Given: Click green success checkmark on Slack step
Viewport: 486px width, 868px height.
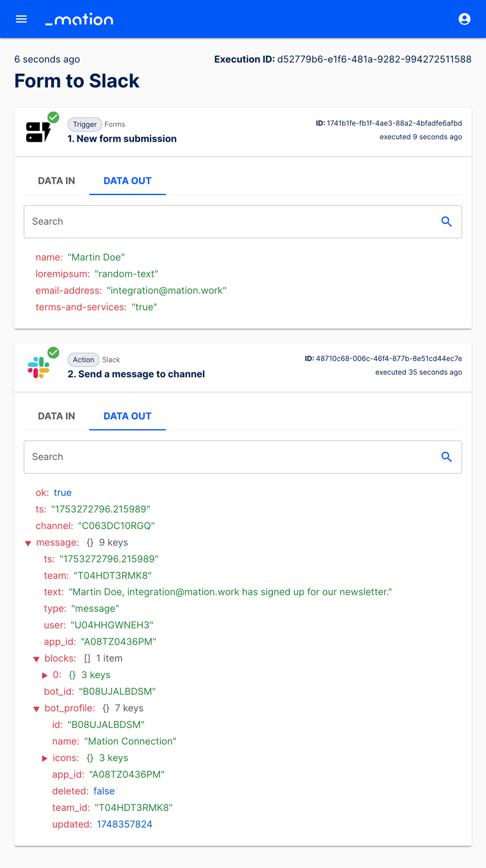Looking at the screenshot, I should point(53,353).
